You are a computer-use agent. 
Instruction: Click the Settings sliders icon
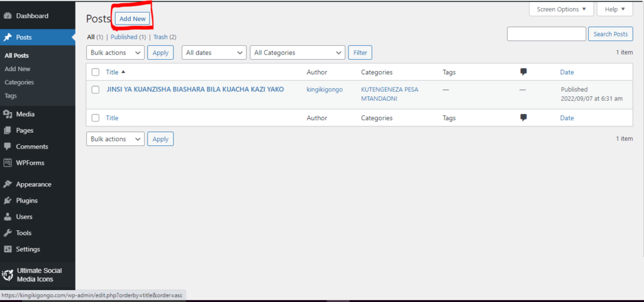click(x=8, y=249)
